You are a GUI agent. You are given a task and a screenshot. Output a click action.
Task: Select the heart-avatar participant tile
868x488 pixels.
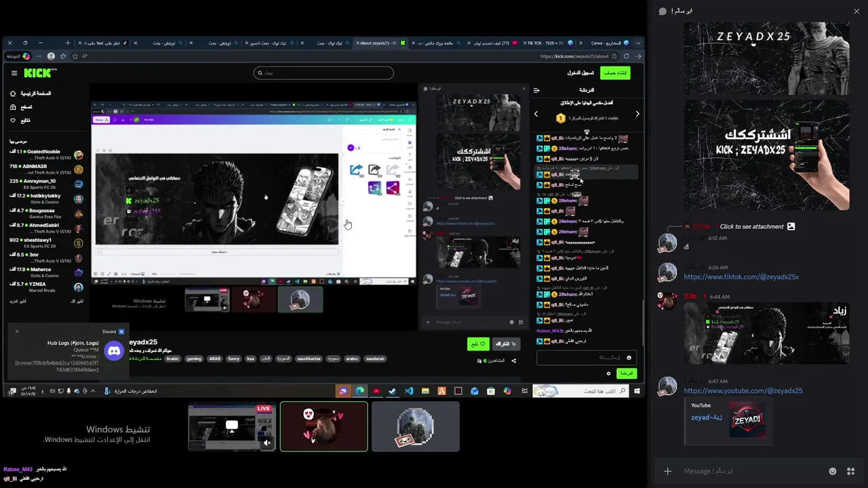click(x=324, y=427)
